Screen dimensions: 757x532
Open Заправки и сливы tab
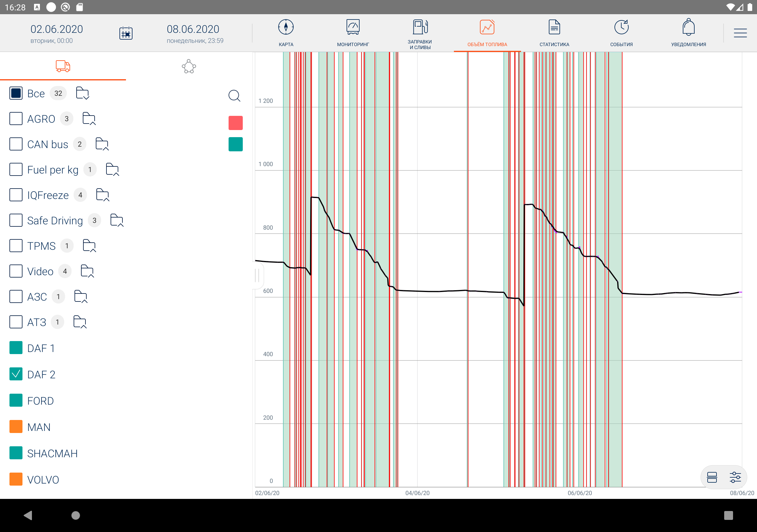(x=420, y=34)
